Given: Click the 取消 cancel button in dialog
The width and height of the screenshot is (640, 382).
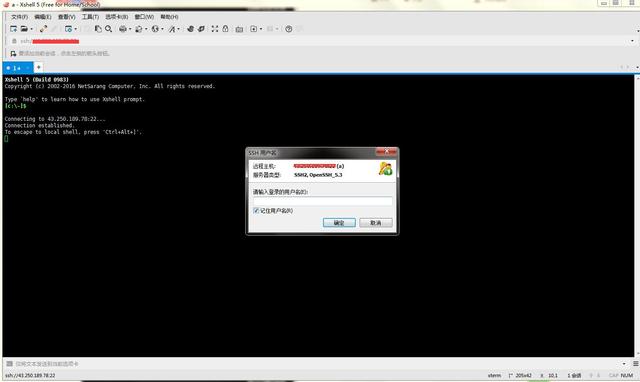Looking at the screenshot, I should pos(376,223).
